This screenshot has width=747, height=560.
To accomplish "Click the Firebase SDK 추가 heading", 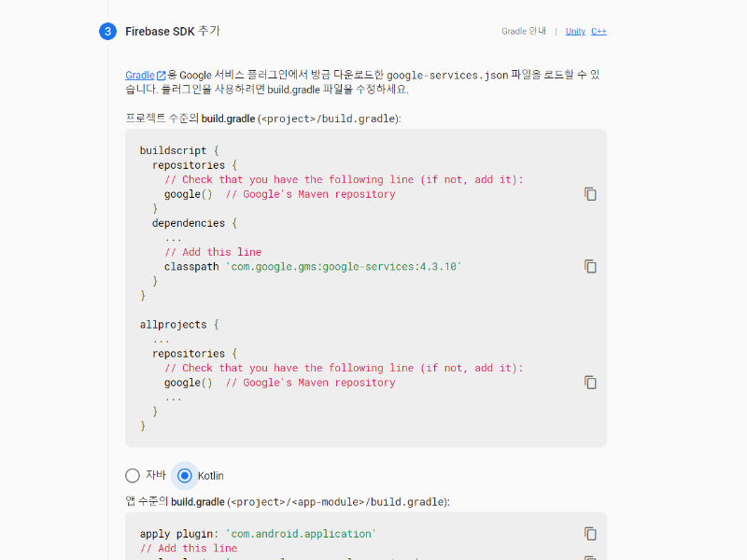I will [x=173, y=32].
